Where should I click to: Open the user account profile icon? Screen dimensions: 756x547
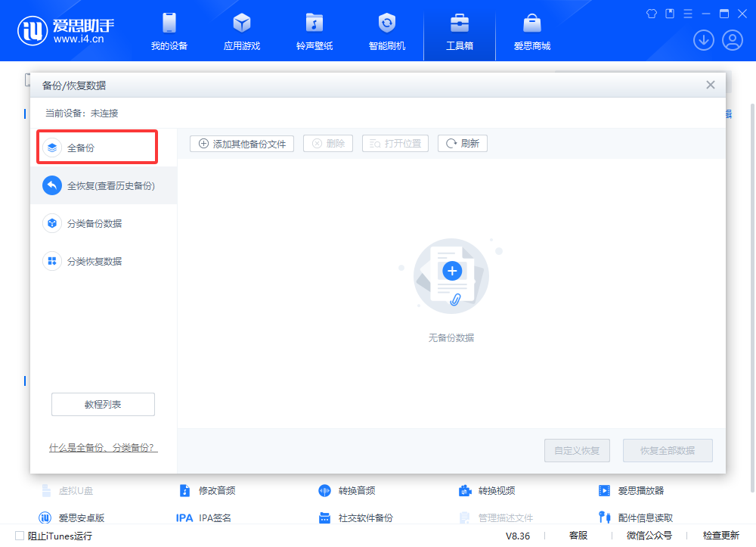tap(732, 40)
